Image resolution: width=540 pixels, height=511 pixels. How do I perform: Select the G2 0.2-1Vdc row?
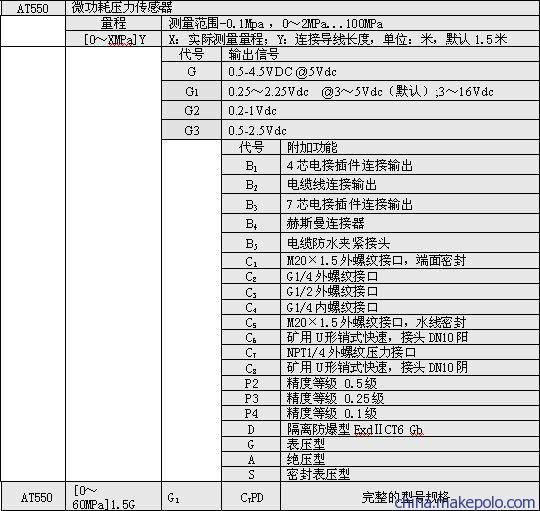[350, 111]
